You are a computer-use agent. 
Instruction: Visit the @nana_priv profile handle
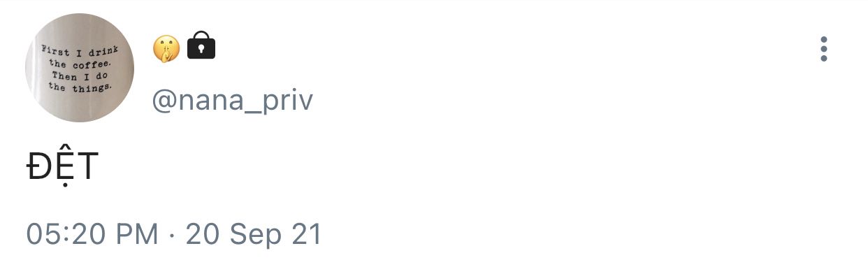coord(233,101)
